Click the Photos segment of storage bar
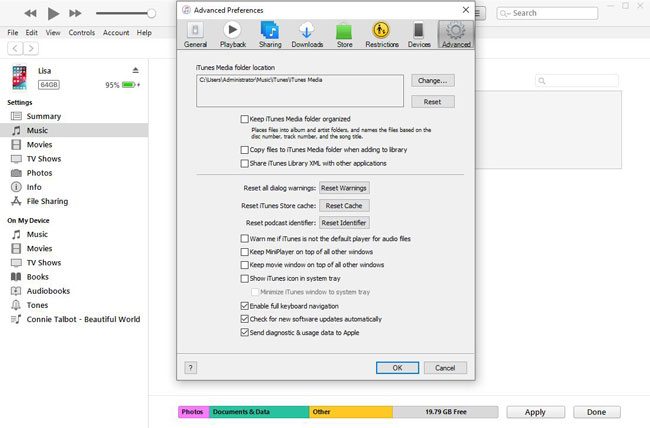This screenshot has height=428, width=650. tap(194, 412)
